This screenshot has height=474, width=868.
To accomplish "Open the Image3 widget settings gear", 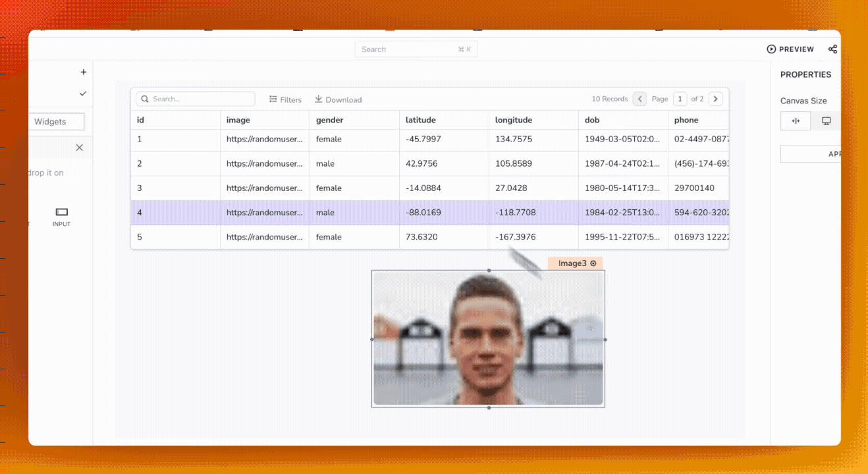I will click(592, 263).
